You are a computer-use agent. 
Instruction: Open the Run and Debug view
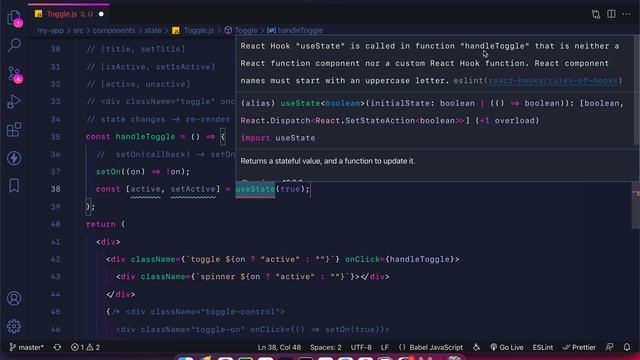coord(14,102)
